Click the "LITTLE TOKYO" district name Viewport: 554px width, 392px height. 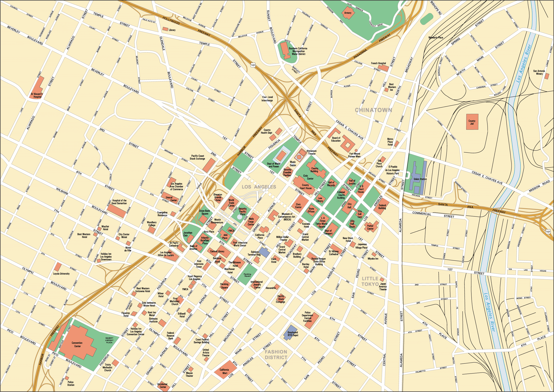click(x=370, y=281)
